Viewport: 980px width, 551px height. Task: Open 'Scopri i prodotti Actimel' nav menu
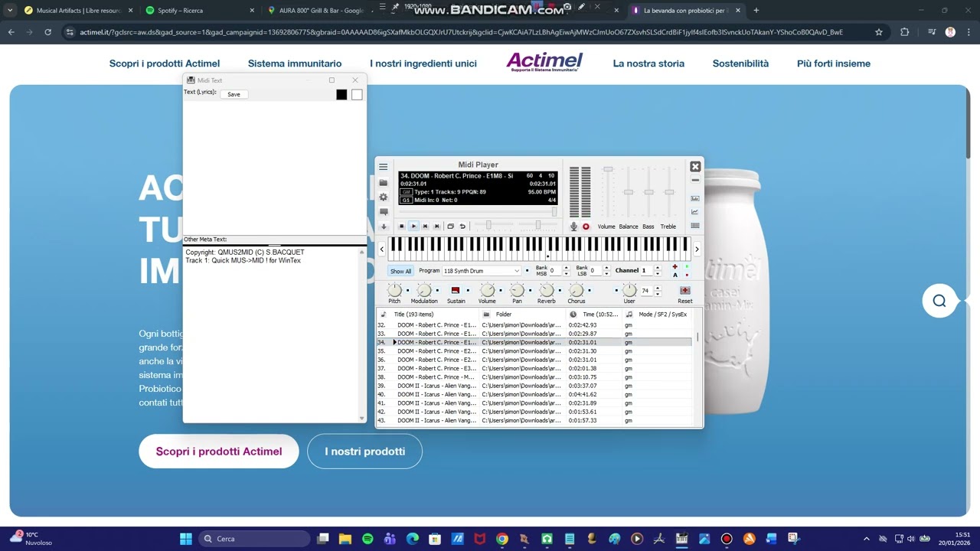(165, 64)
